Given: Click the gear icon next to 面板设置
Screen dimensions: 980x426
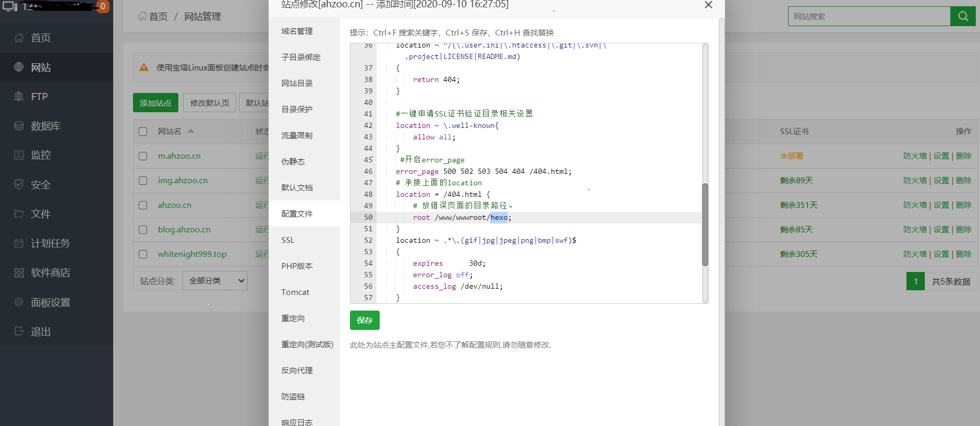Looking at the screenshot, I should click(x=19, y=302).
